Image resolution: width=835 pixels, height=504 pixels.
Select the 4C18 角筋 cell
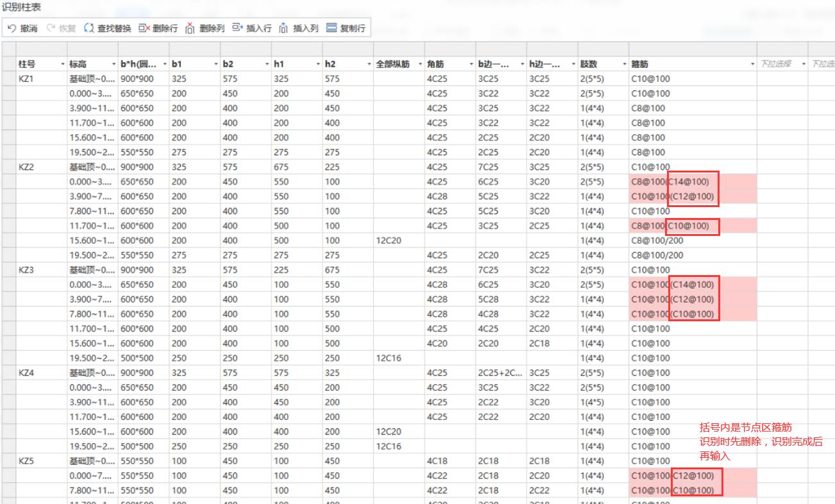(x=450, y=461)
